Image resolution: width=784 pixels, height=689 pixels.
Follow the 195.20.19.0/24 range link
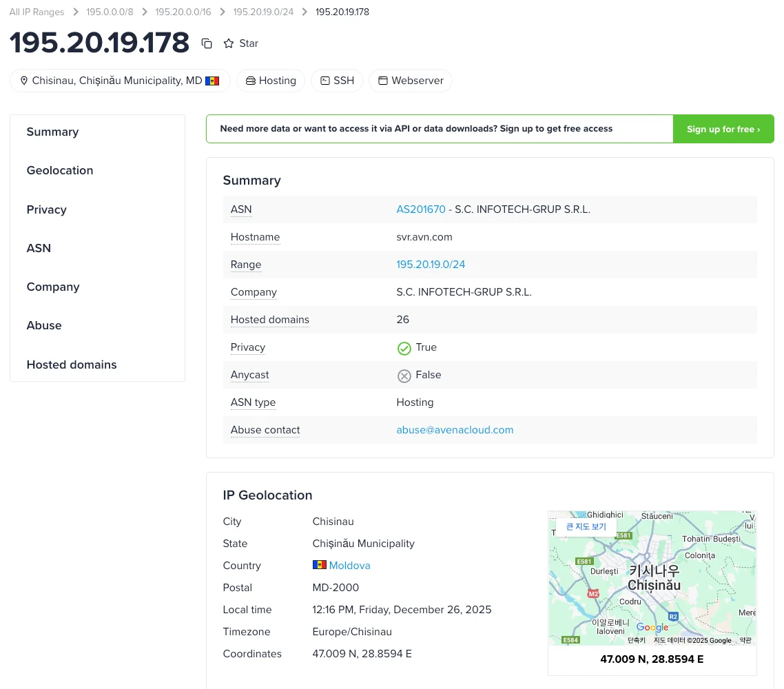tap(431, 265)
